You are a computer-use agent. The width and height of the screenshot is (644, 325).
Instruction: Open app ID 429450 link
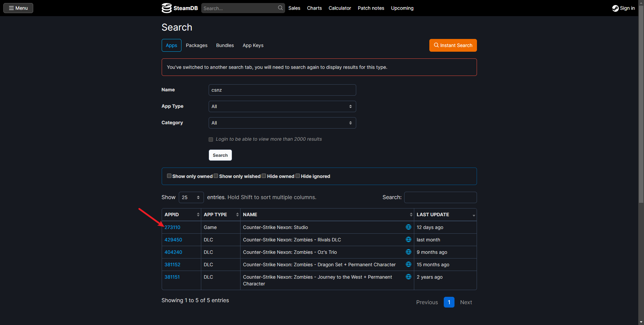click(173, 240)
